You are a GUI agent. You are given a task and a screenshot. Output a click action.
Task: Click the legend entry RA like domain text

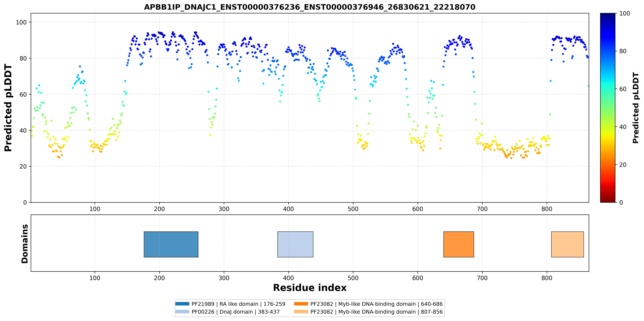click(x=238, y=304)
